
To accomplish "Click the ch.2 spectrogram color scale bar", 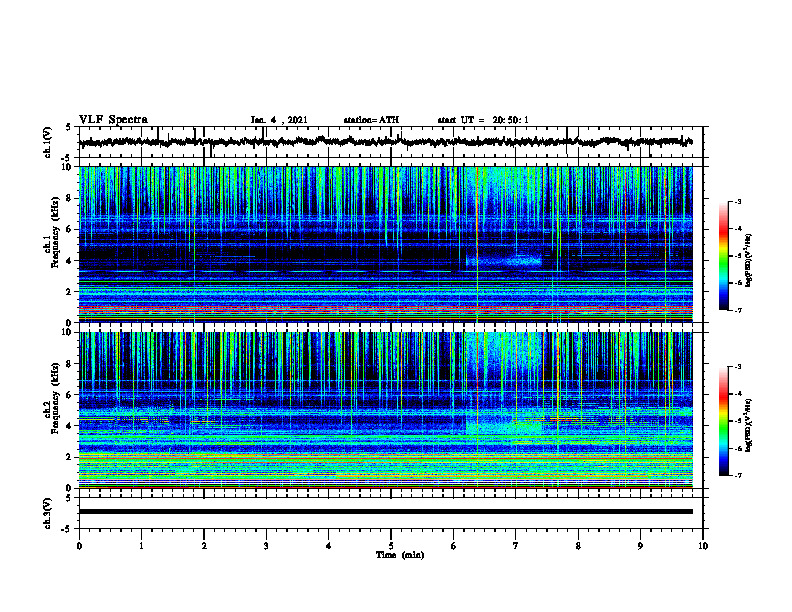I will (723, 421).
